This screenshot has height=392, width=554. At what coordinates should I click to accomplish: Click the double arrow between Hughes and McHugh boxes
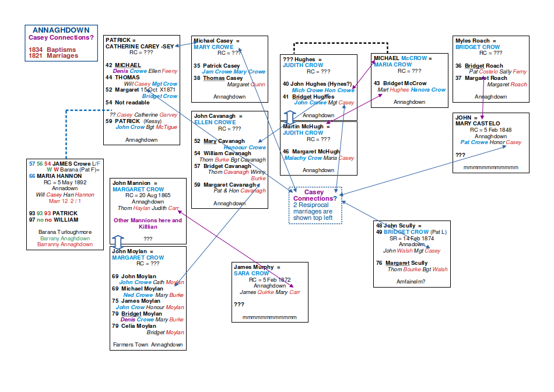tap(289, 117)
